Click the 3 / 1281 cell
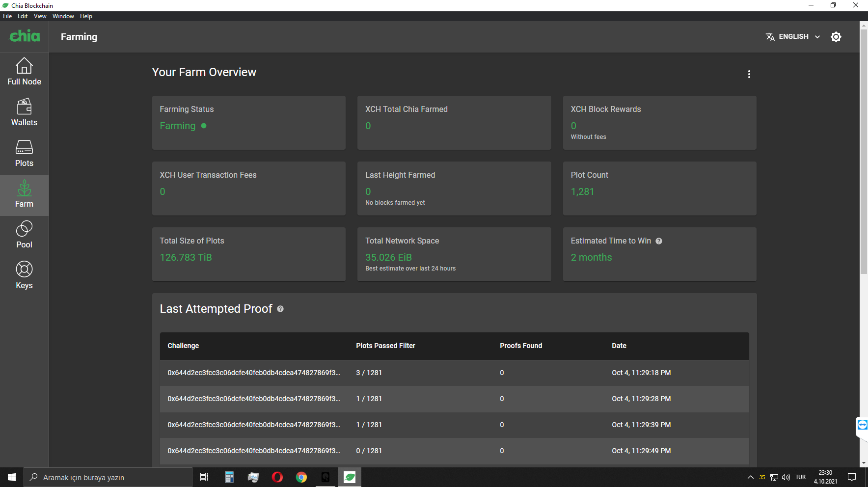 click(369, 373)
